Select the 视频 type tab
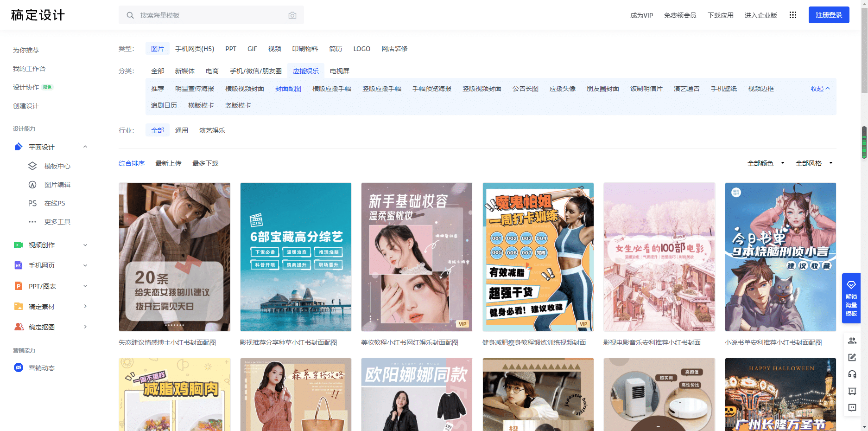Image resolution: width=868 pixels, height=431 pixels. tap(274, 49)
